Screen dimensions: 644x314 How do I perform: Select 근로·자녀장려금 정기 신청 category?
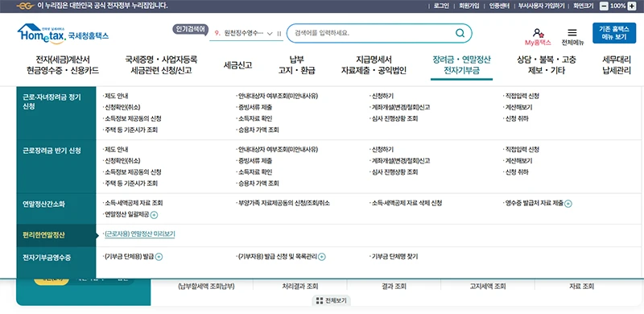[56, 114]
